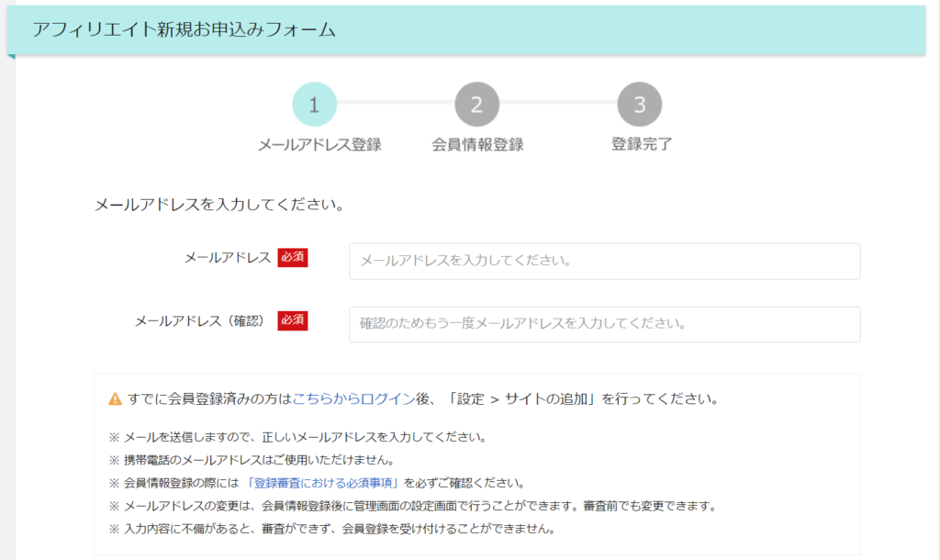The image size is (940, 560).
Task: Click the 会員情報登録 step label
Action: point(477,144)
